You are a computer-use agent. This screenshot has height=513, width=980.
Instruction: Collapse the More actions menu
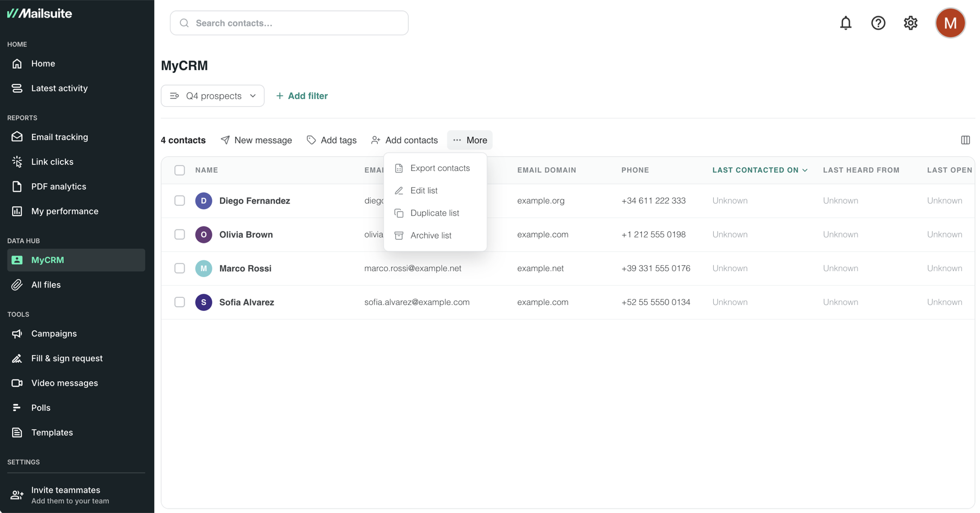pos(470,140)
